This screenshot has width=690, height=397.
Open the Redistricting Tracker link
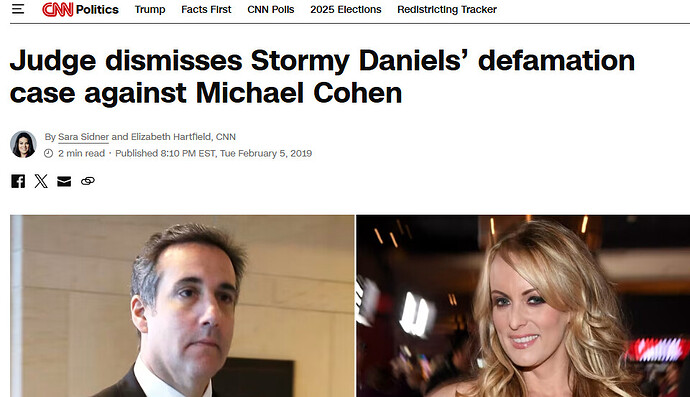click(447, 9)
